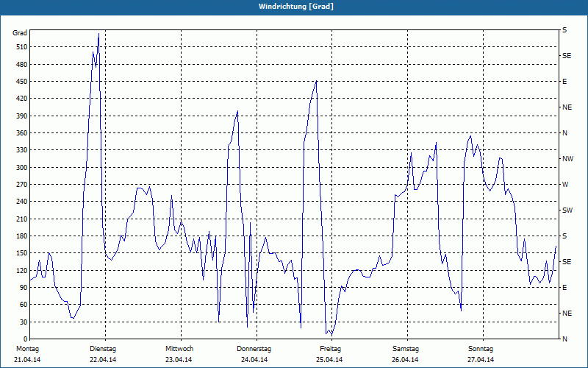
Task: Click the date 21.04.14
Action: (x=27, y=360)
